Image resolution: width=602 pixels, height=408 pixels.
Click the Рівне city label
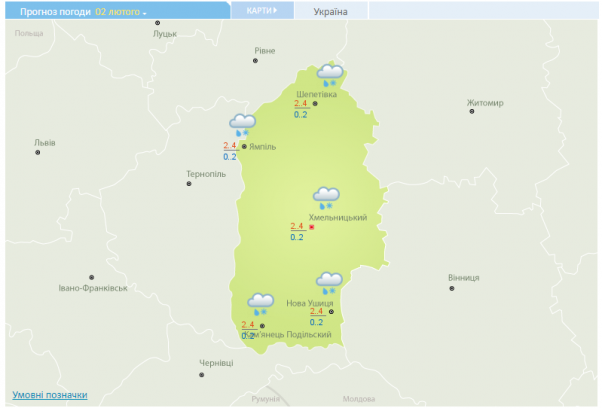pos(265,50)
